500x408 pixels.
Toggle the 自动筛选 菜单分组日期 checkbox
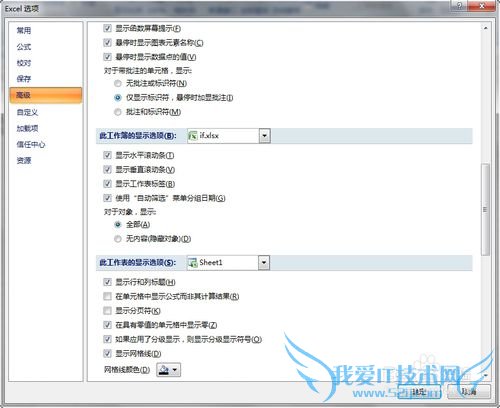click(107, 198)
